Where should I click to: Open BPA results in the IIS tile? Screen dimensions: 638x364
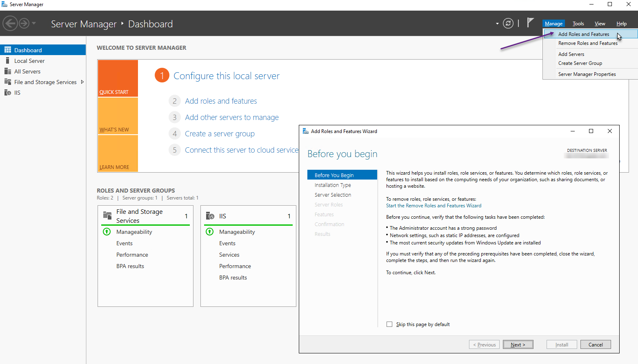point(233,277)
